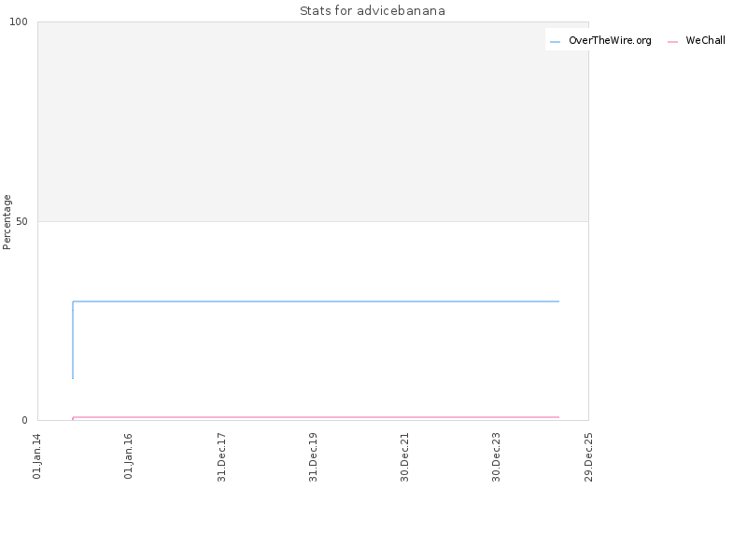
Task: Click the 29.Dec.25 x-axis date label
Action: (588, 457)
